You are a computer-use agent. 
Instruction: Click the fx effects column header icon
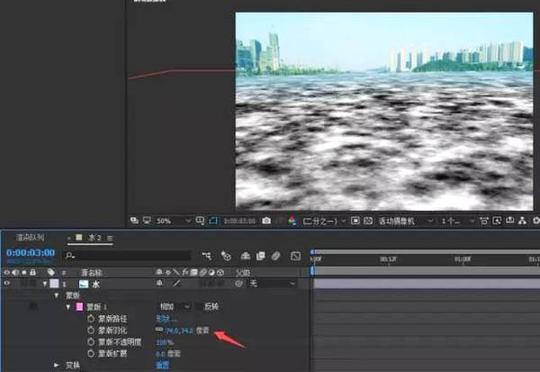click(x=185, y=272)
